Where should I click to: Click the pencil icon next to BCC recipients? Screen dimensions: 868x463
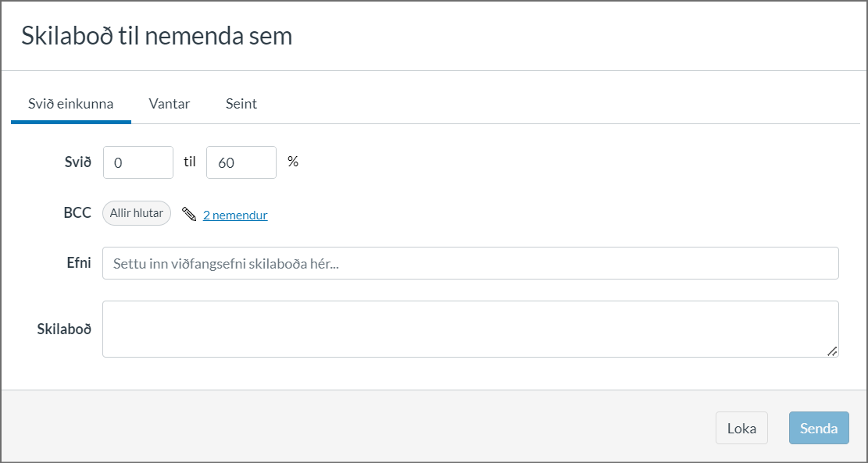tap(189, 214)
